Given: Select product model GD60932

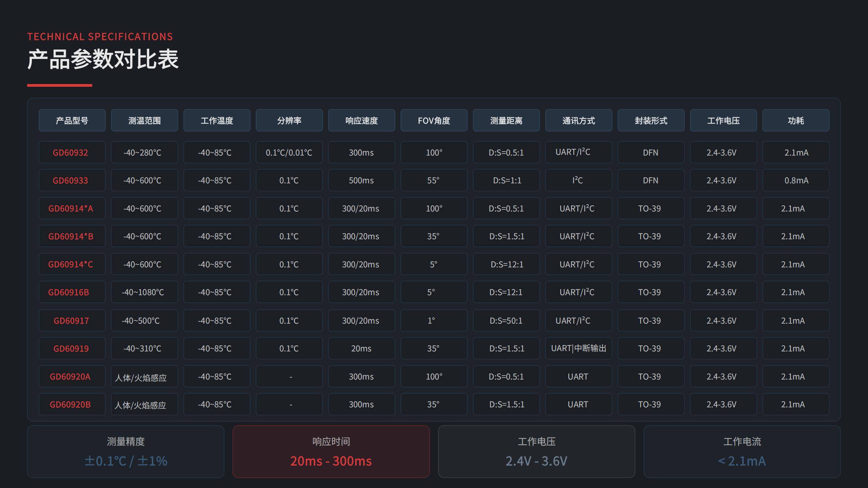Looking at the screenshot, I should click(x=72, y=152).
